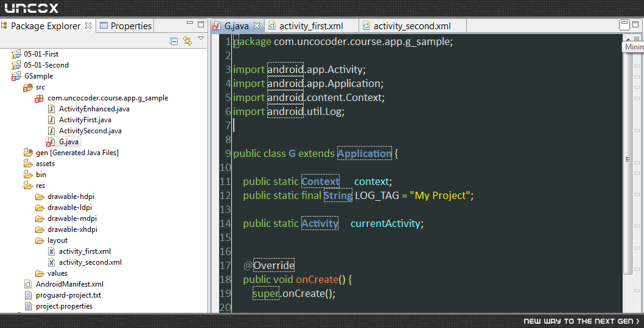Close the G.java editor tab
This screenshot has width=644, height=328.
point(257,26)
